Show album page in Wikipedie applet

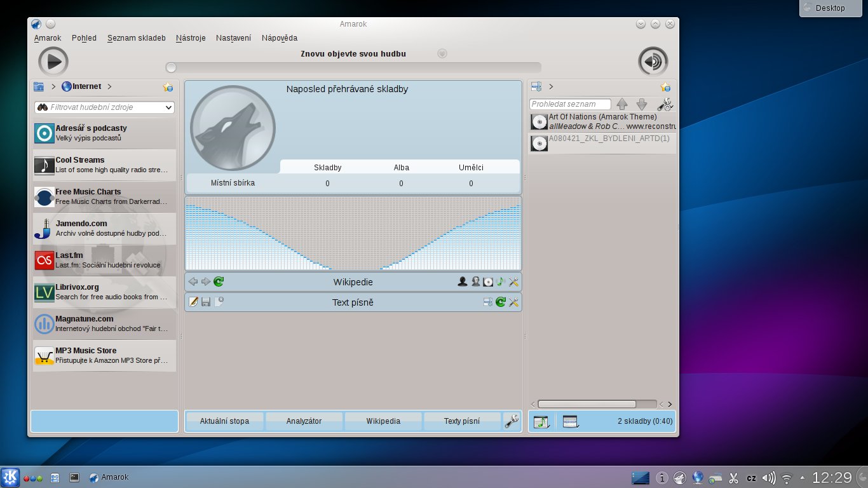click(488, 282)
